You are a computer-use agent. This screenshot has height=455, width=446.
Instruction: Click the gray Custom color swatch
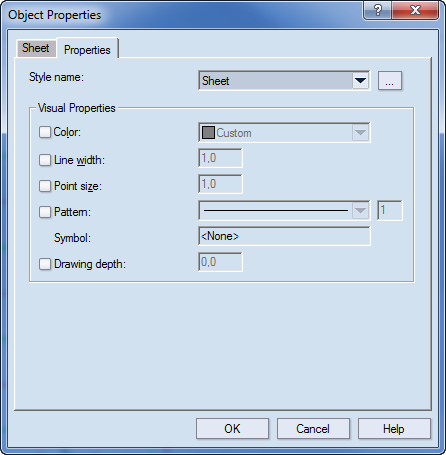click(x=208, y=133)
